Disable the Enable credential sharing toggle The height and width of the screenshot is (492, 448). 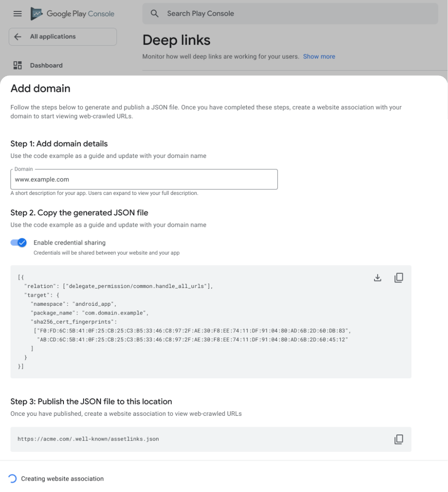coord(18,242)
